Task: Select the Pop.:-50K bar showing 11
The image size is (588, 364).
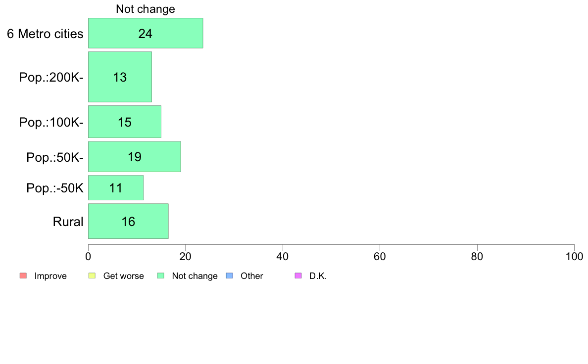Action: [x=116, y=188]
